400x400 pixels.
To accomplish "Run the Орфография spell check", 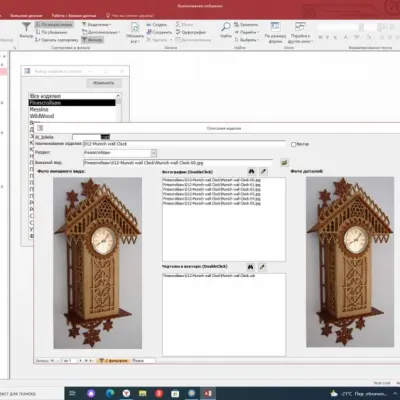I will pos(191,32).
